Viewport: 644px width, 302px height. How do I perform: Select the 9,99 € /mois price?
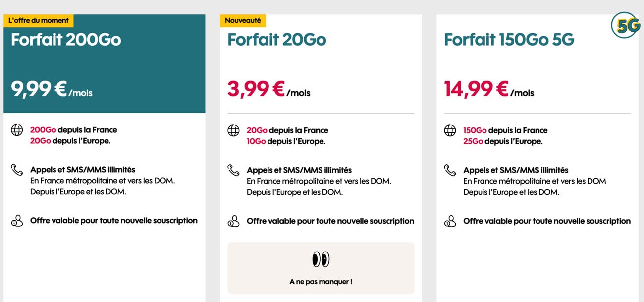click(x=52, y=89)
